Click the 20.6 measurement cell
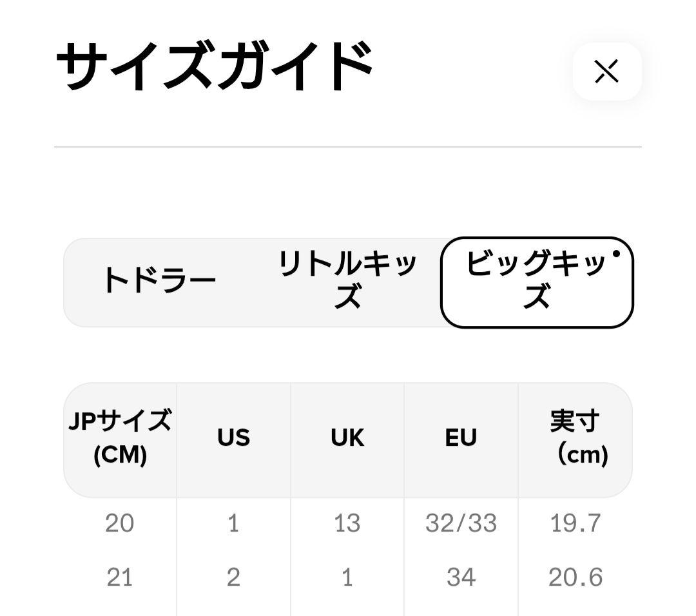This screenshot has height=616, width=696. 575,577
